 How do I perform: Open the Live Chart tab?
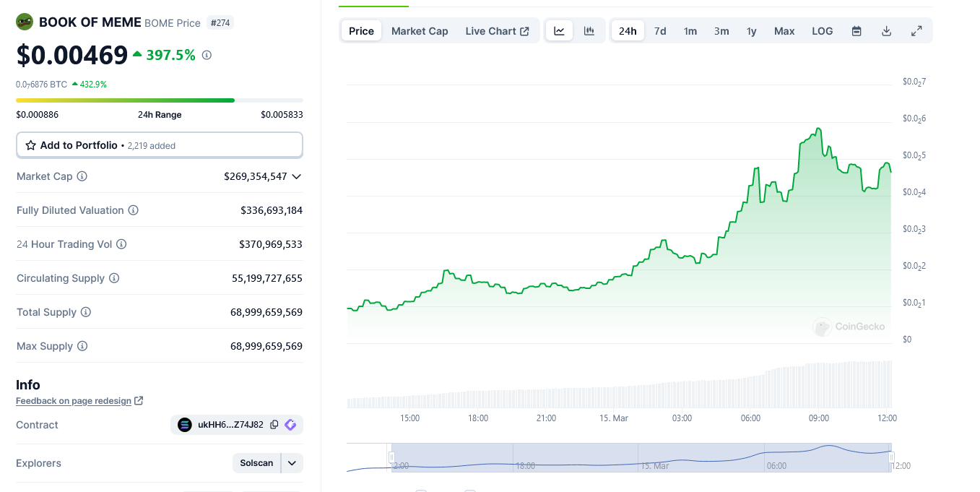497,31
